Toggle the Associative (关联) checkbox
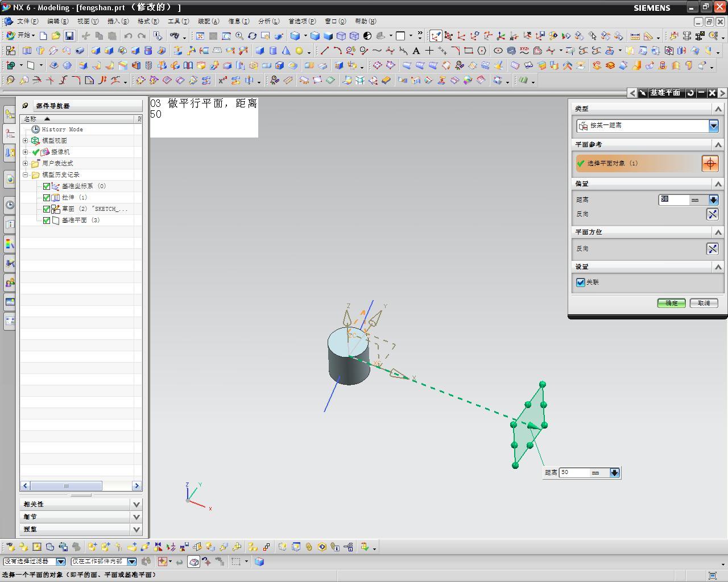The image size is (728, 582). [x=581, y=282]
